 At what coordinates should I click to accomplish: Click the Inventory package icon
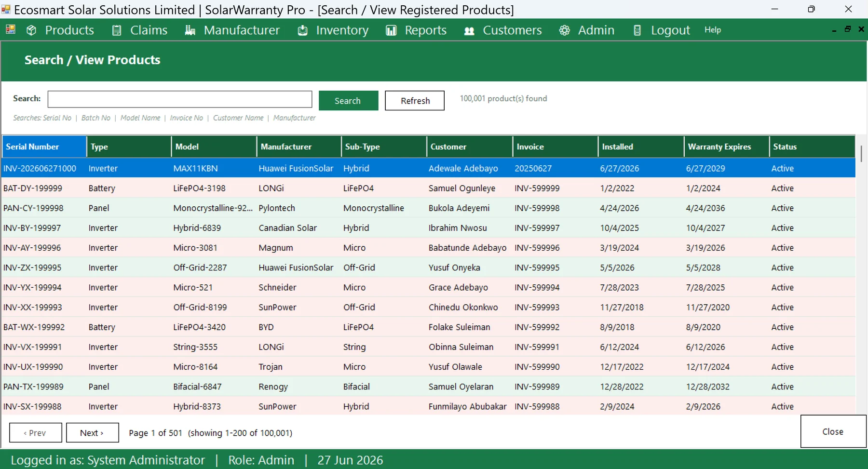click(x=303, y=30)
